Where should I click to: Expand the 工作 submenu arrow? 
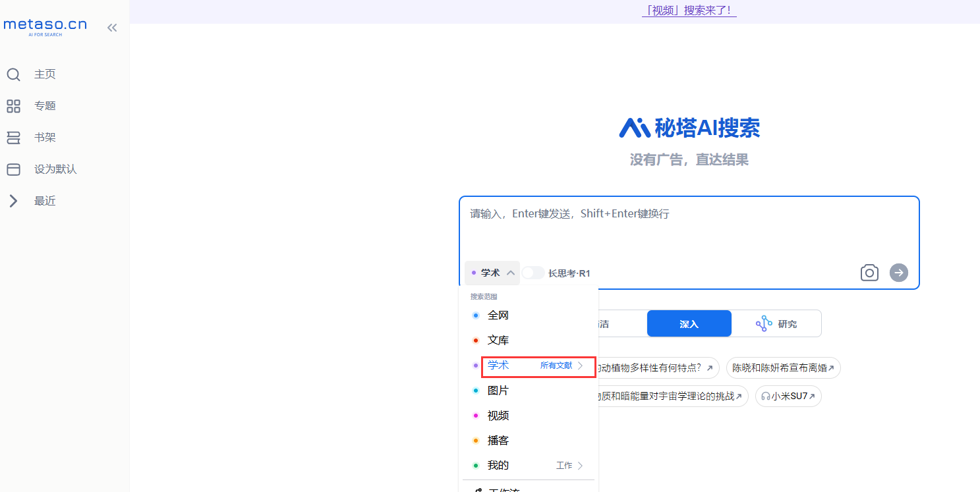[x=581, y=466]
